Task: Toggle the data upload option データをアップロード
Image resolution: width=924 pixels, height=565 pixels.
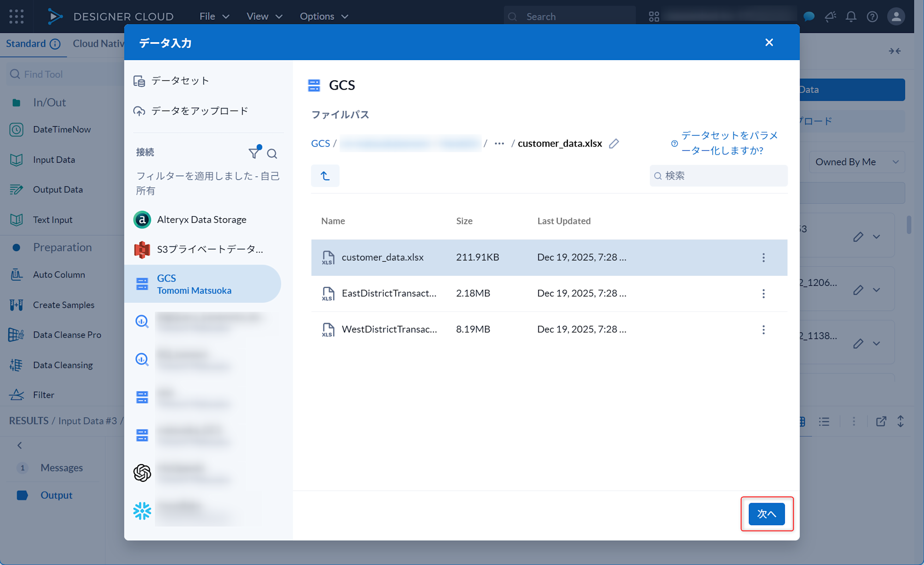Action: point(199,111)
